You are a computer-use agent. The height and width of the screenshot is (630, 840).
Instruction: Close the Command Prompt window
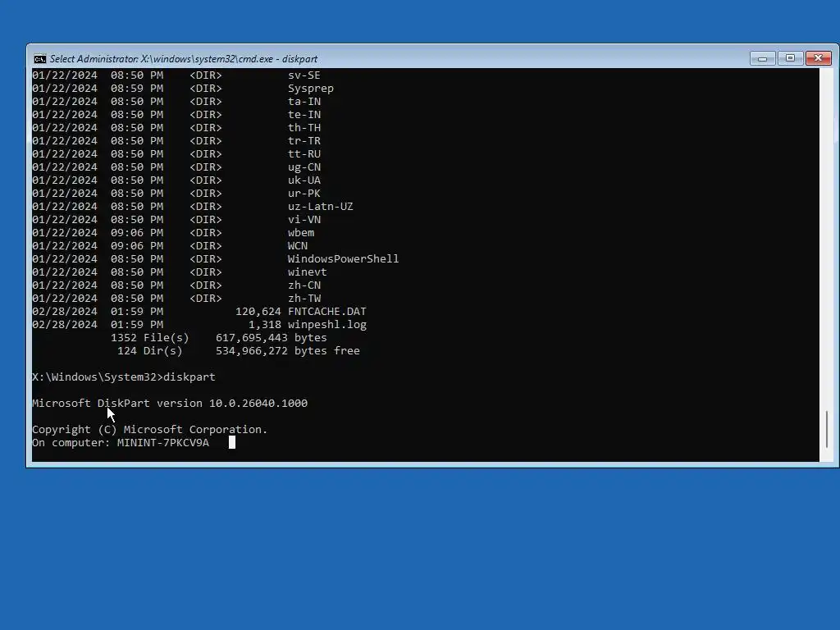point(818,58)
